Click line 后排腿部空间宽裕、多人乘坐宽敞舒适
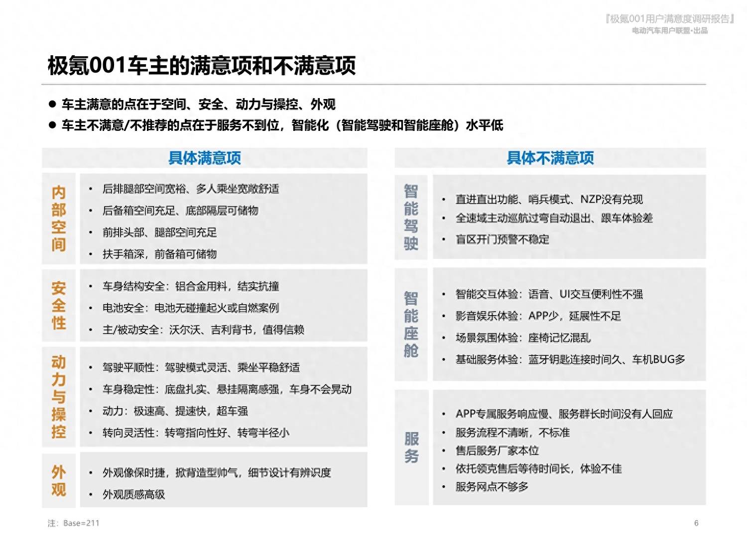This screenshot has width=747, height=560. point(191,189)
